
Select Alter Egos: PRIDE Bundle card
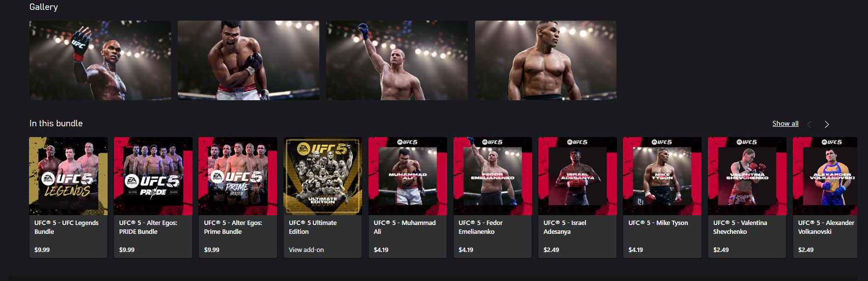pos(153,197)
